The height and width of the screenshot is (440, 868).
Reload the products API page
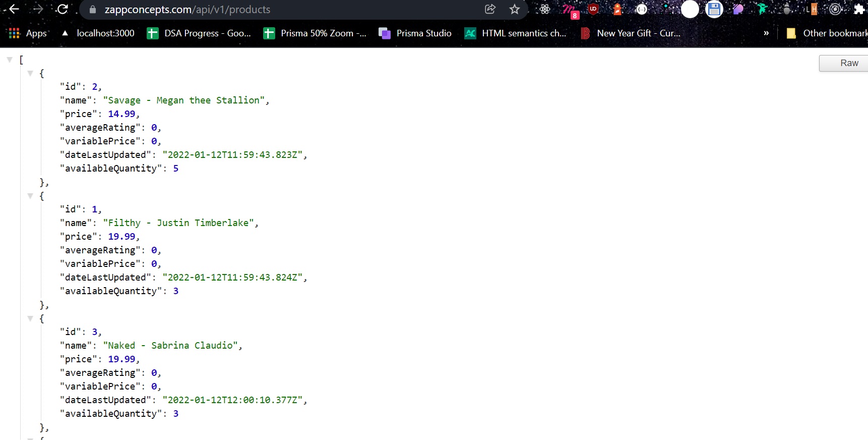pyautogui.click(x=63, y=9)
